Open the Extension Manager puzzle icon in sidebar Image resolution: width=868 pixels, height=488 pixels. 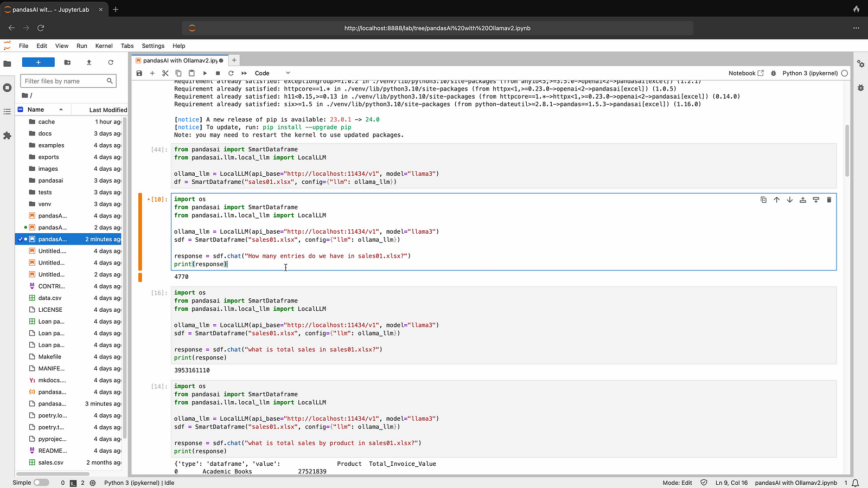coord(7,136)
